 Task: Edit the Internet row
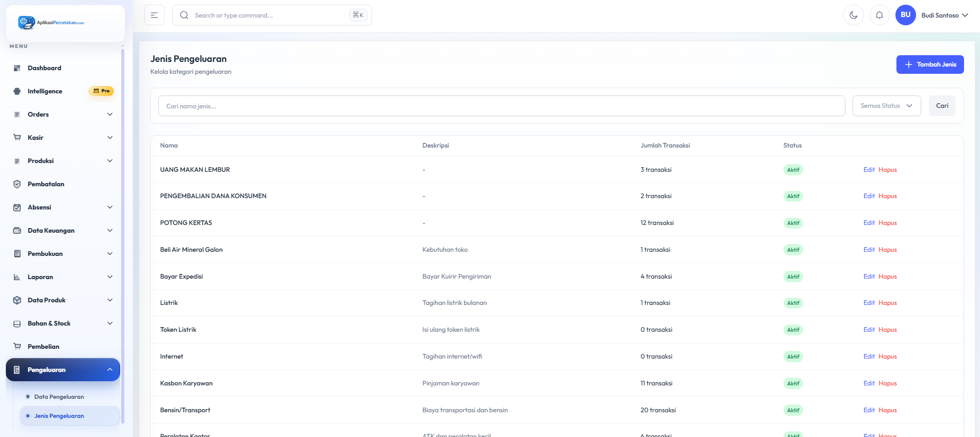869,357
